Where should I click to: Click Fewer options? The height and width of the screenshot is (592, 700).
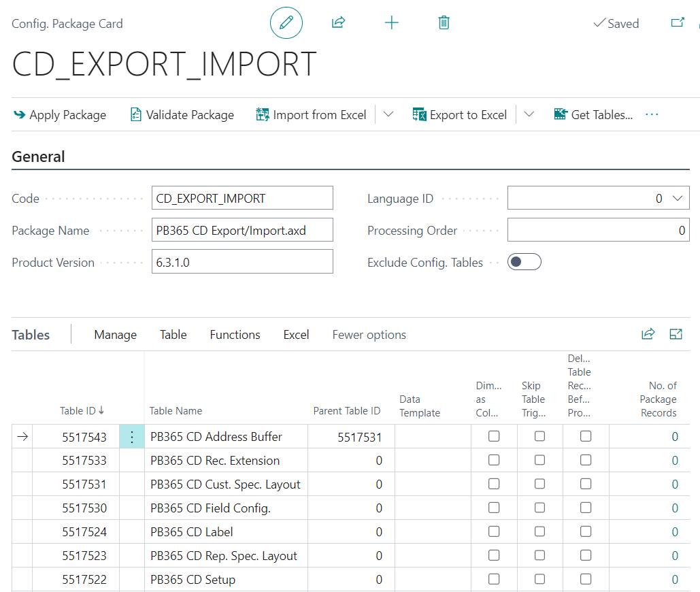(369, 335)
